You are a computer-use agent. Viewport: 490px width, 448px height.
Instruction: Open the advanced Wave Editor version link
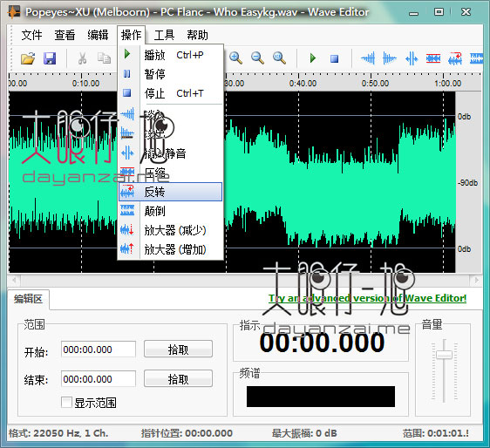click(368, 298)
